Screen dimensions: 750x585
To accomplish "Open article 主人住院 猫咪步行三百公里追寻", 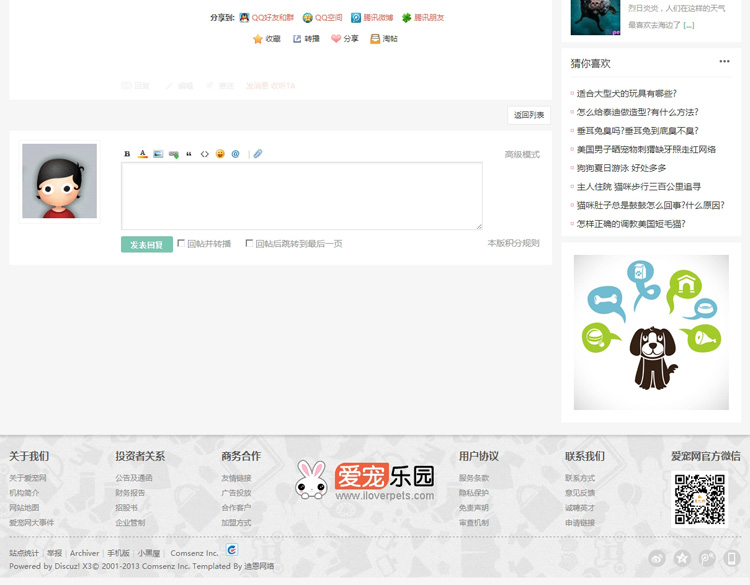I will [x=639, y=187].
